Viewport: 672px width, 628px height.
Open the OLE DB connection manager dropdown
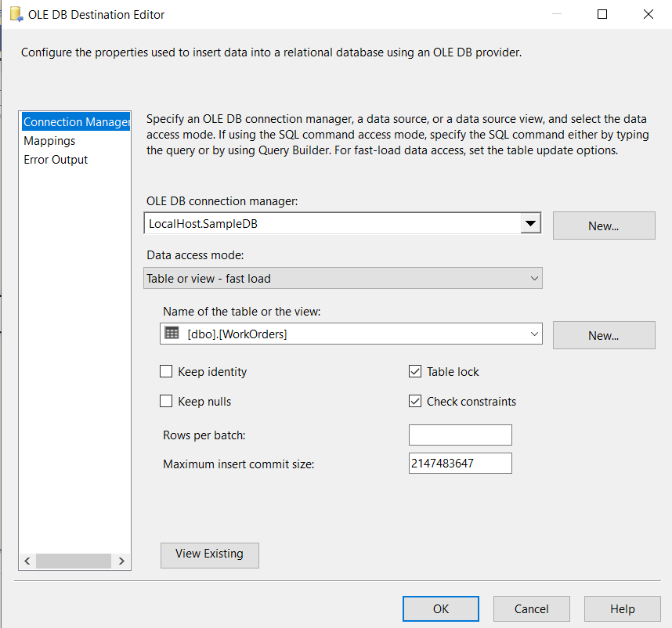point(531,224)
